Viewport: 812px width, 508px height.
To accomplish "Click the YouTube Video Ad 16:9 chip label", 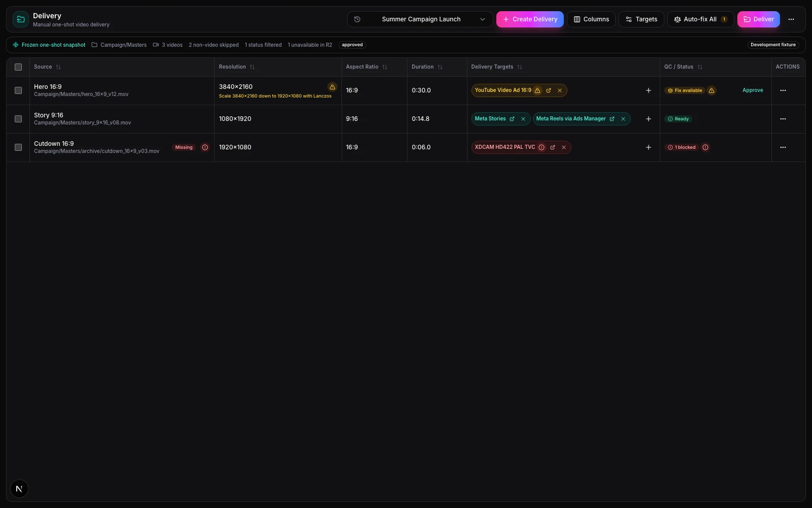I will (503, 90).
